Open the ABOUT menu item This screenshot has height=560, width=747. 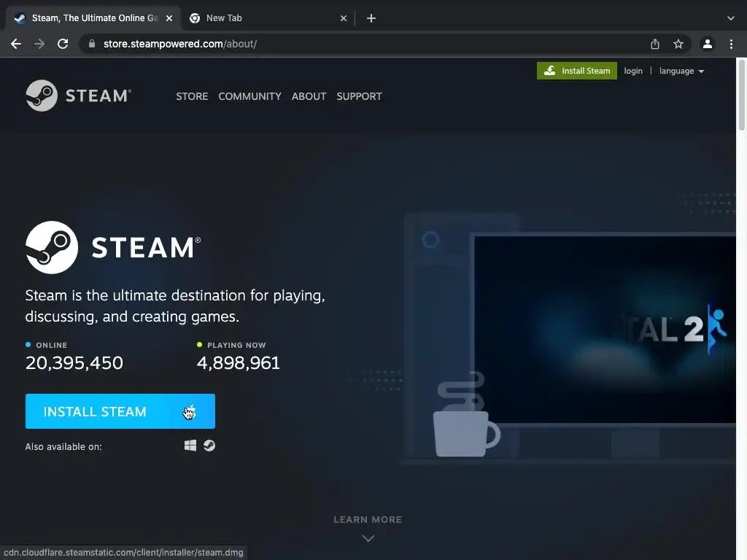click(309, 96)
